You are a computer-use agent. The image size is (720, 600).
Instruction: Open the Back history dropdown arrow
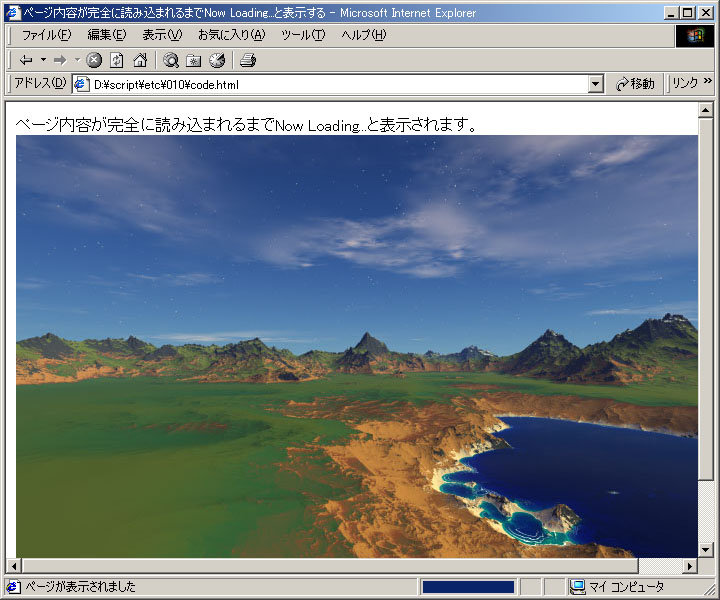pos(44,60)
